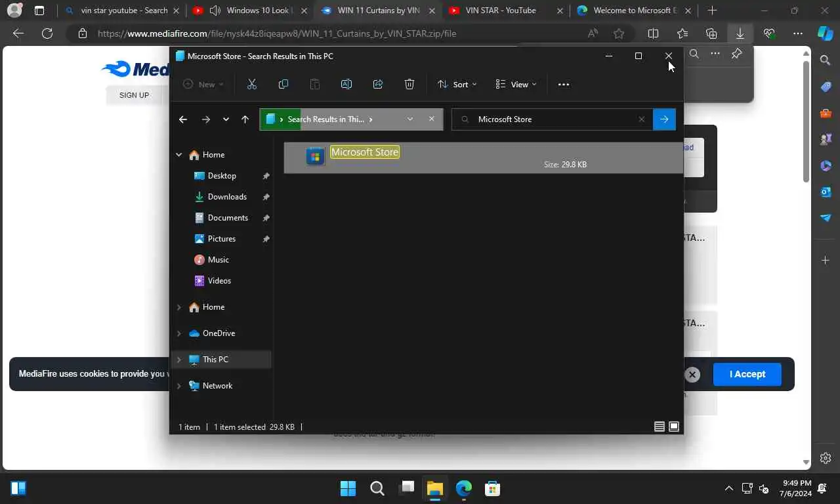Reload the MediaFire page in Edge
The image size is (840, 504).
point(47,33)
